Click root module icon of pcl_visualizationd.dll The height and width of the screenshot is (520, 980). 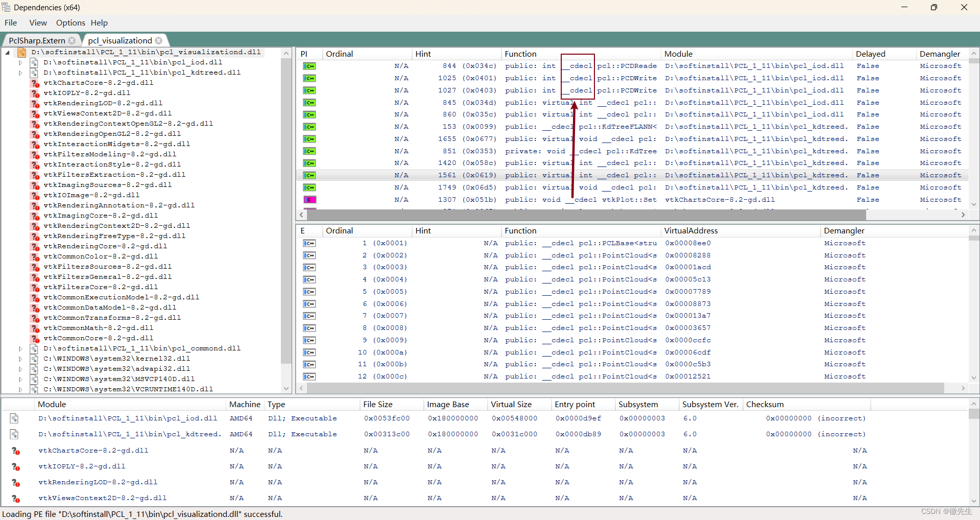22,52
